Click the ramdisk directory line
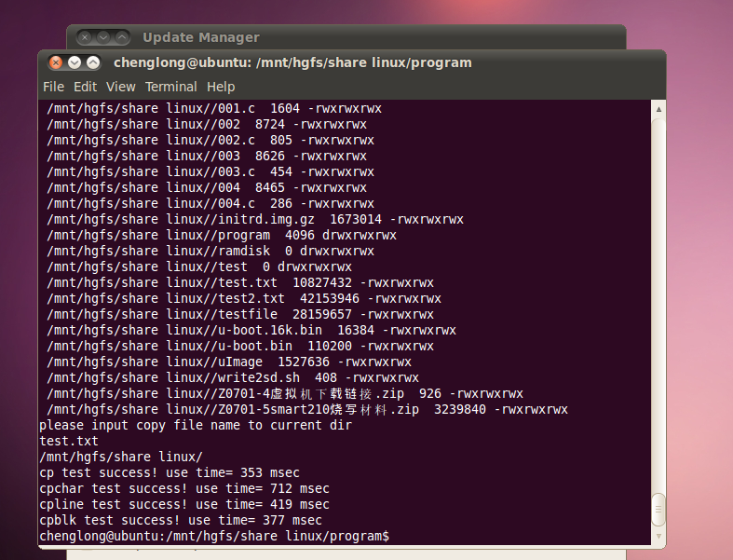 pos(210,252)
